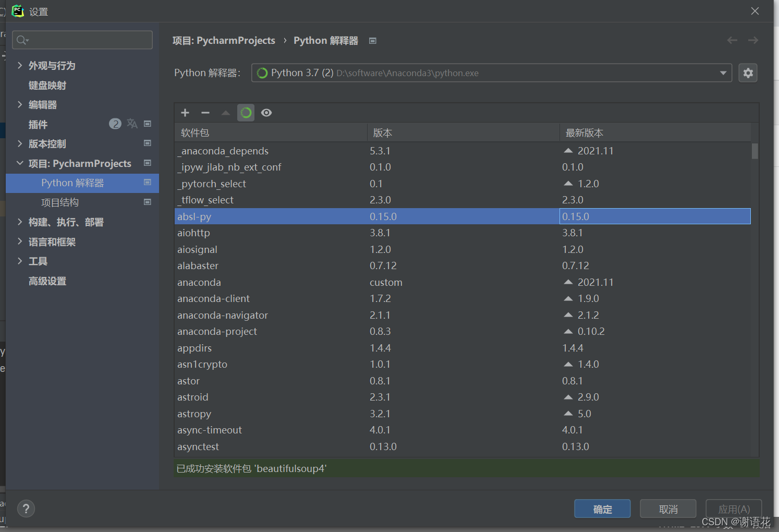Click the beautifulsoup4 install success message
The width and height of the screenshot is (779, 532).
(251, 468)
